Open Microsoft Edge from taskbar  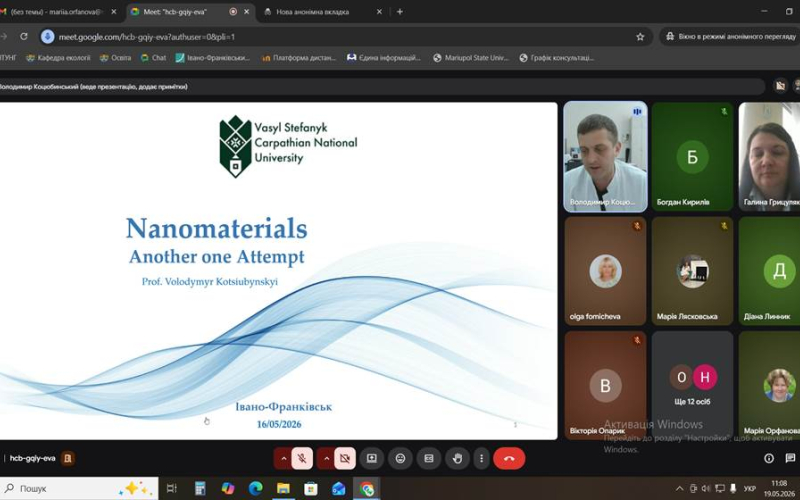[255, 488]
